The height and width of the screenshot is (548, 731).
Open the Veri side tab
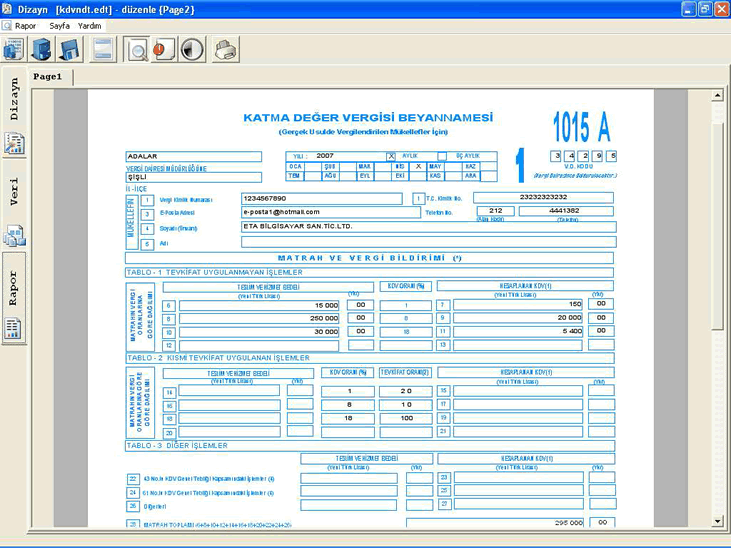(x=14, y=191)
